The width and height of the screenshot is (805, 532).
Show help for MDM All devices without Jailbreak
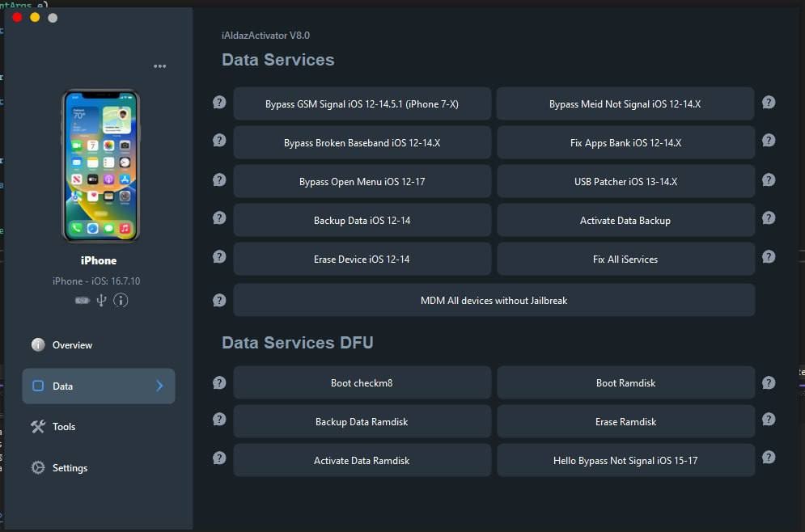point(219,300)
